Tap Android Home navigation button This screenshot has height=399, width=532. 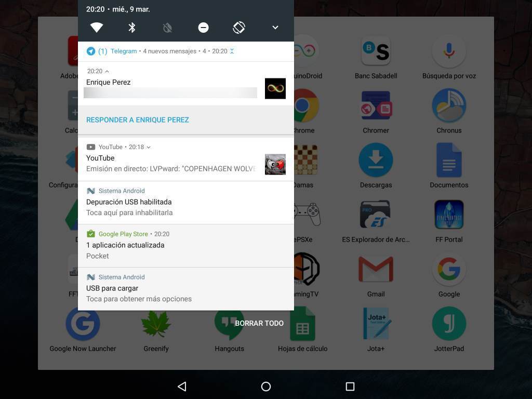pyautogui.click(x=266, y=387)
